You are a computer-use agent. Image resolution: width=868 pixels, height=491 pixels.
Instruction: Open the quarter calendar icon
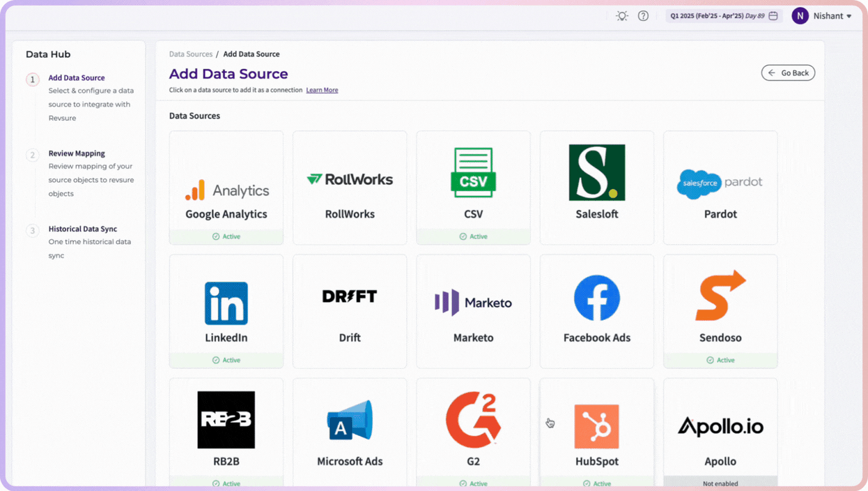[x=773, y=16]
